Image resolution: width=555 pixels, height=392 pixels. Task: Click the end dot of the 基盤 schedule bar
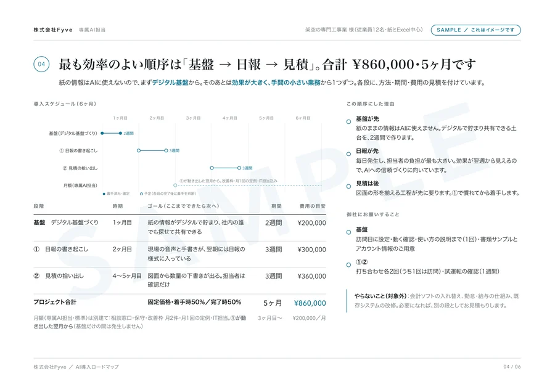click(x=120, y=133)
